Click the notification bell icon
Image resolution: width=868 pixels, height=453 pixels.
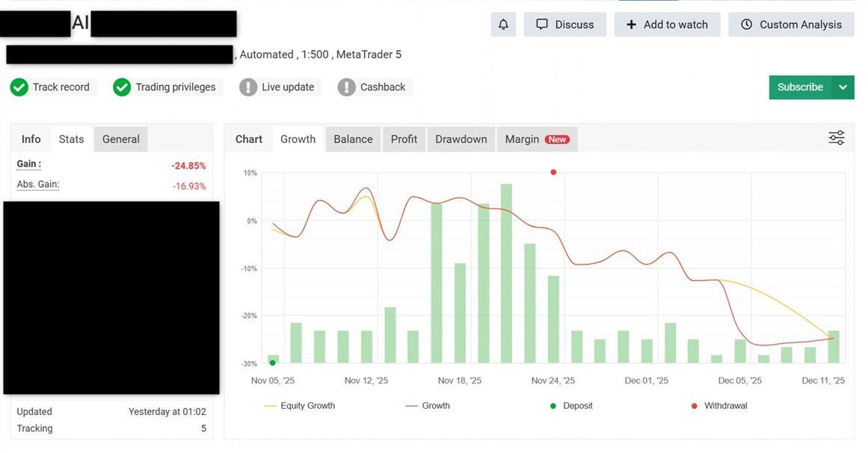(x=503, y=25)
